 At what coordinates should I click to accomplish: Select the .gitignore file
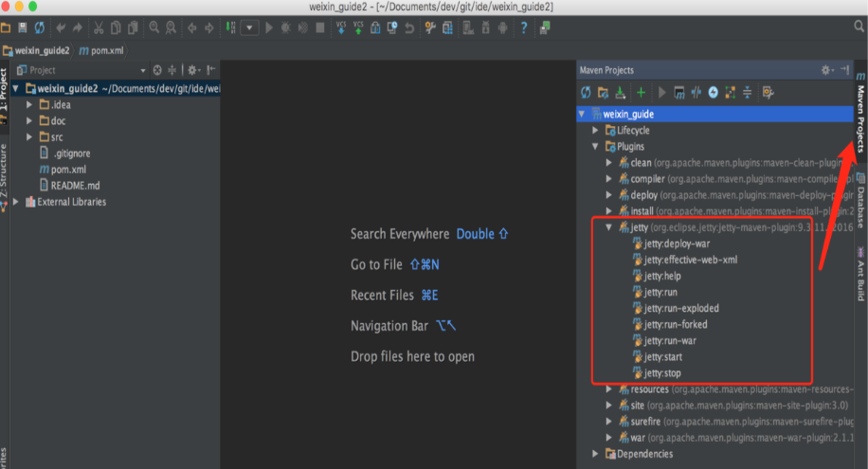(x=65, y=153)
